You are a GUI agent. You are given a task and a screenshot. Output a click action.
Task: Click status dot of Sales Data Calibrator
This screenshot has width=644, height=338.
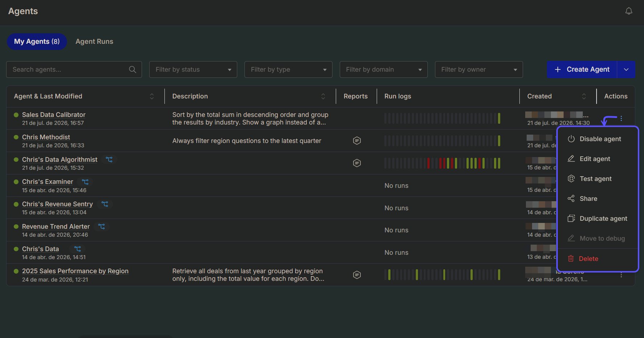tap(16, 115)
